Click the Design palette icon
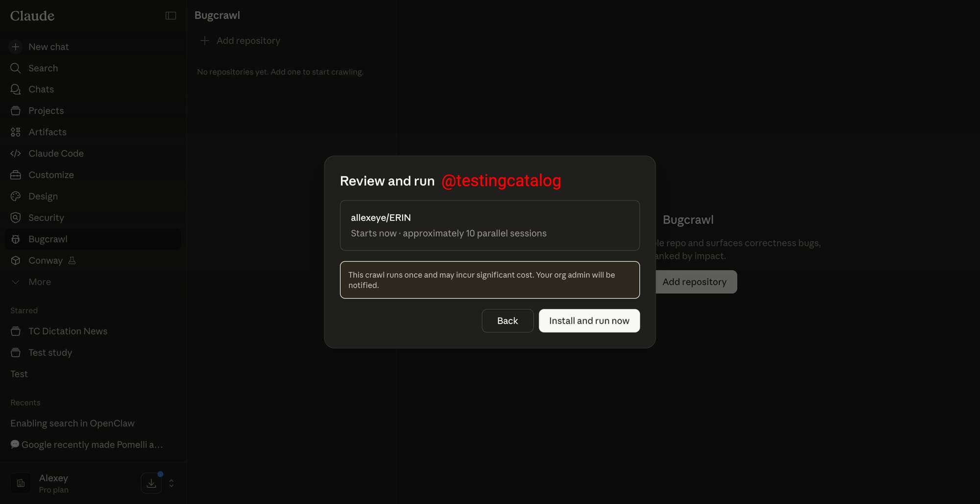 click(x=16, y=196)
